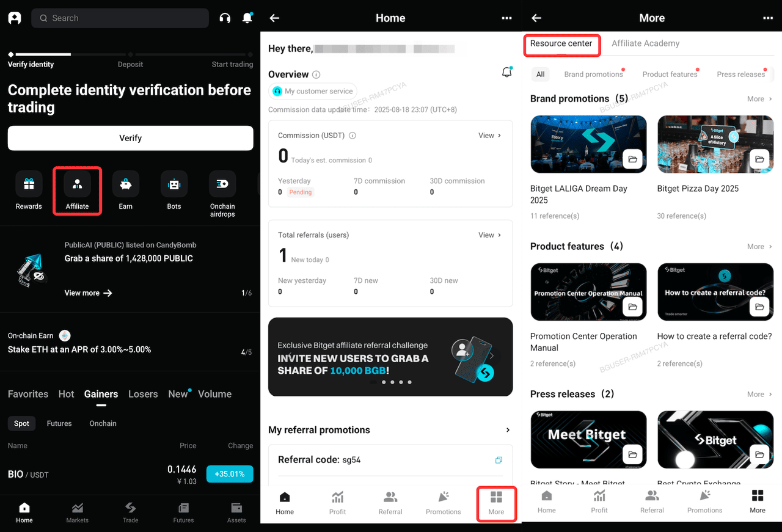Show more Product features
This screenshot has height=532, width=782.
(x=760, y=247)
